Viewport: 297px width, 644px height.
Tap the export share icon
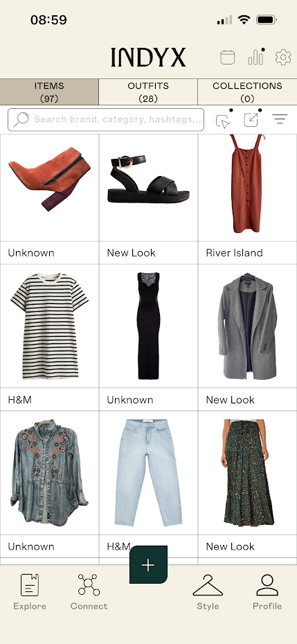251,119
